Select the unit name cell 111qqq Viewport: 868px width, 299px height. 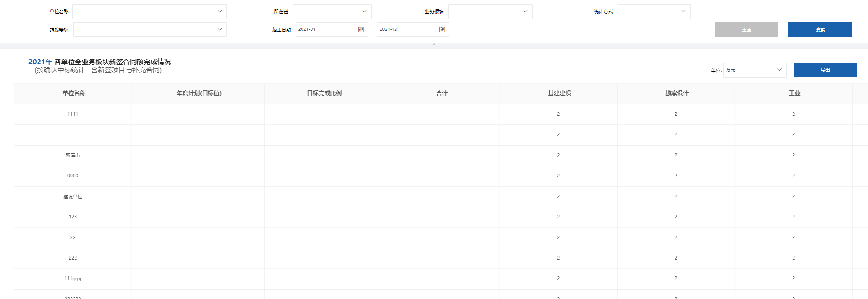click(x=73, y=278)
